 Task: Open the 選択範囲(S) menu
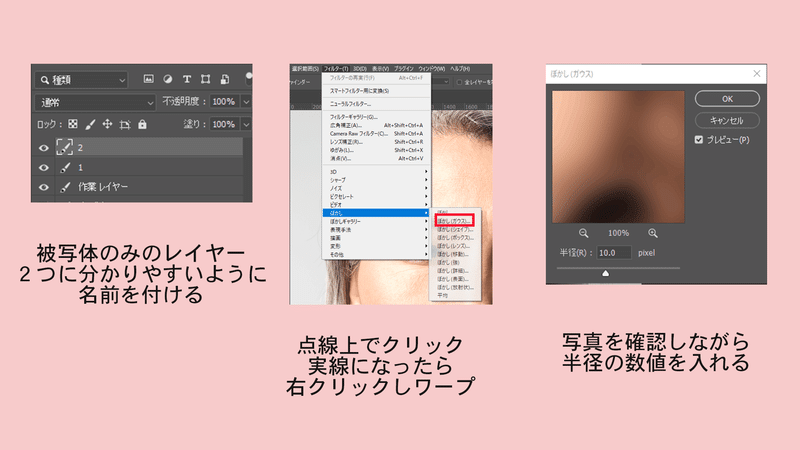click(x=305, y=68)
